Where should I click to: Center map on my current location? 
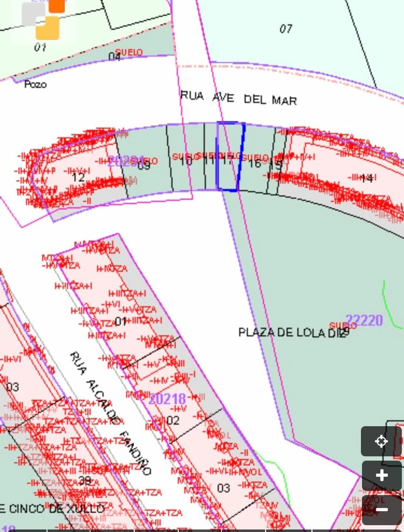(381, 441)
